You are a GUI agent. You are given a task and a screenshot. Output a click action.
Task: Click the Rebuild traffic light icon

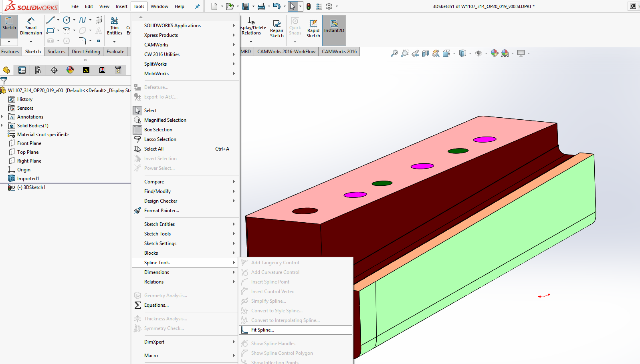coord(309,6)
